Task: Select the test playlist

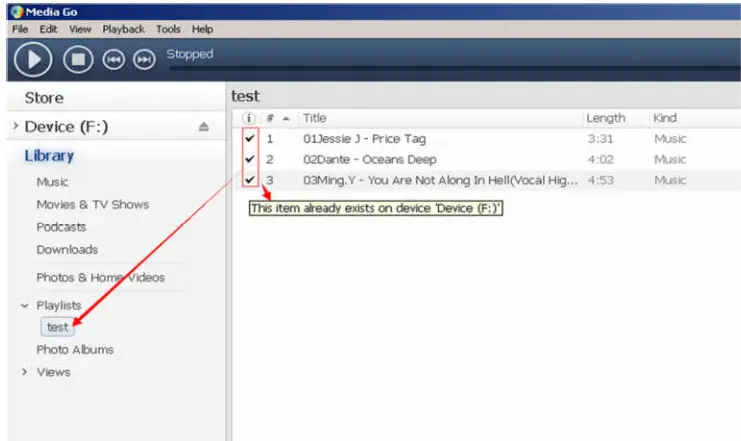Action: pyautogui.click(x=58, y=327)
